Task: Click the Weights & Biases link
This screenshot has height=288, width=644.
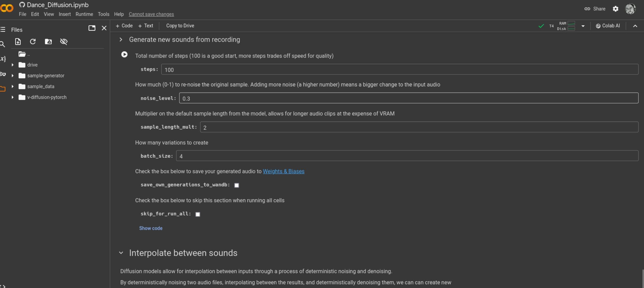Action: click(283, 171)
